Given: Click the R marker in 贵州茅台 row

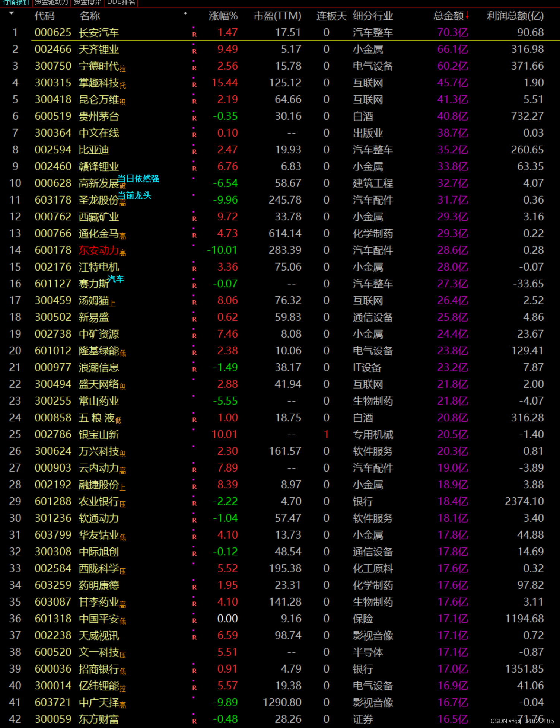Looking at the screenshot, I should click(x=194, y=118).
